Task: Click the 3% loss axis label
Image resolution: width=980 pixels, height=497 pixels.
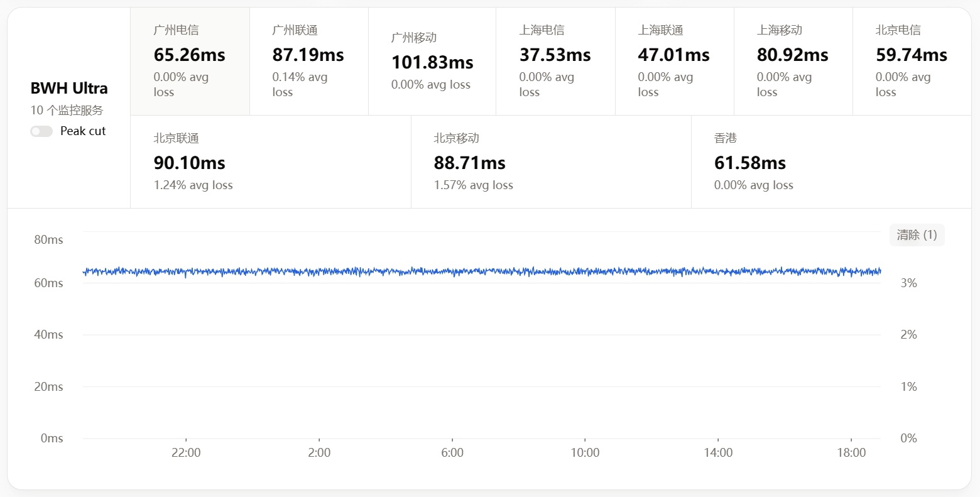Action: [x=908, y=283]
